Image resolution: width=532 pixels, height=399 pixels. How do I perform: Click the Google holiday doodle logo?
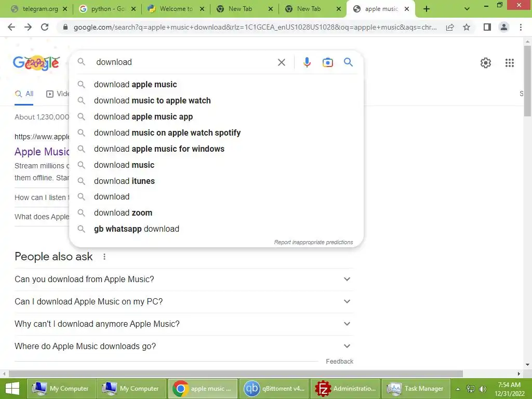click(x=37, y=63)
